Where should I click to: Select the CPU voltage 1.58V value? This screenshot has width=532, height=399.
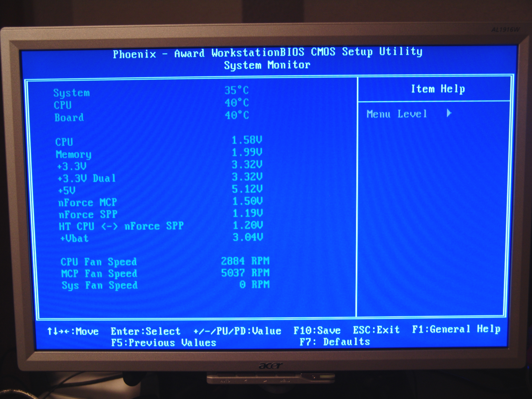click(x=247, y=140)
